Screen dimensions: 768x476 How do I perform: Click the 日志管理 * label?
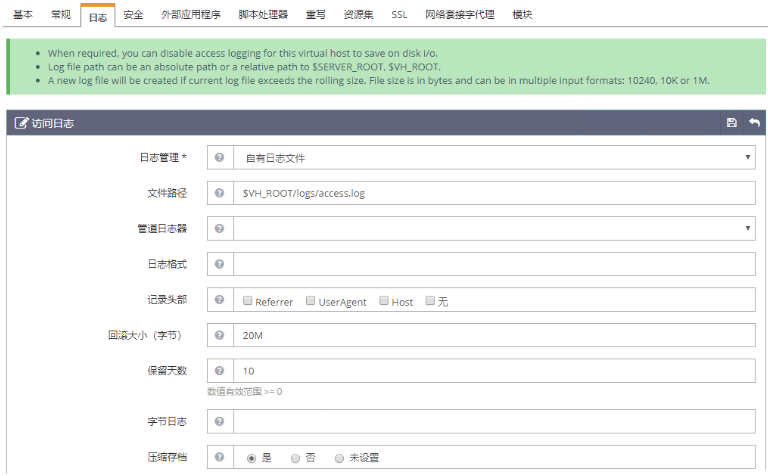(x=163, y=158)
